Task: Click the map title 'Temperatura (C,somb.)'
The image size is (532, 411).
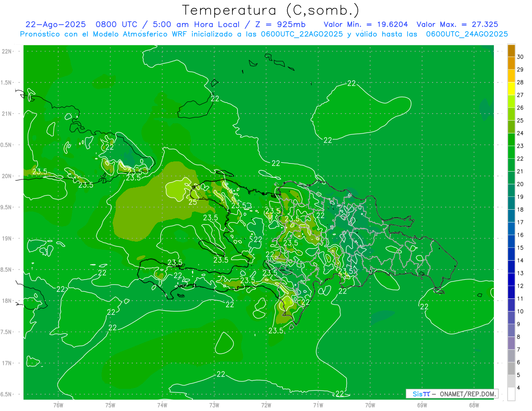Action: pyautogui.click(x=271, y=10)
